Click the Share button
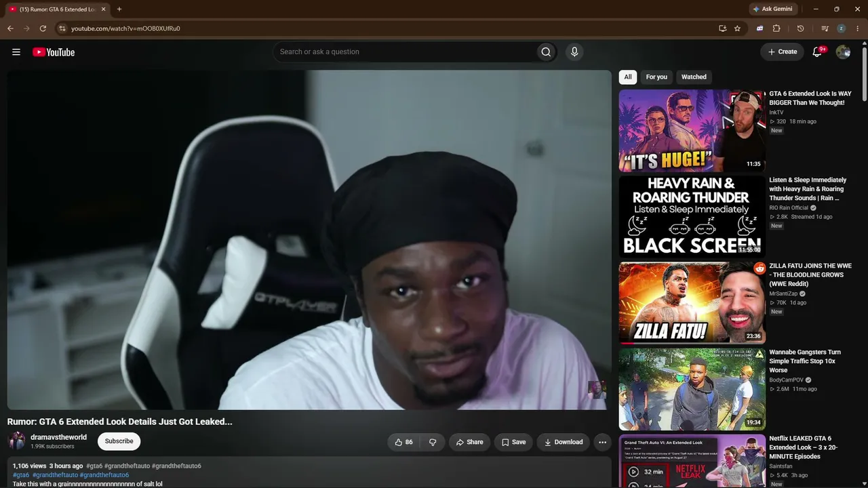The height and width of the screenshot is (488, 868). (x=470, y=442)
